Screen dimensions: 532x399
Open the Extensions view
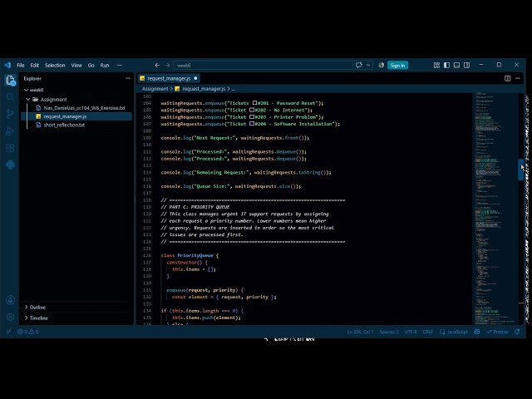click(10, 148)
